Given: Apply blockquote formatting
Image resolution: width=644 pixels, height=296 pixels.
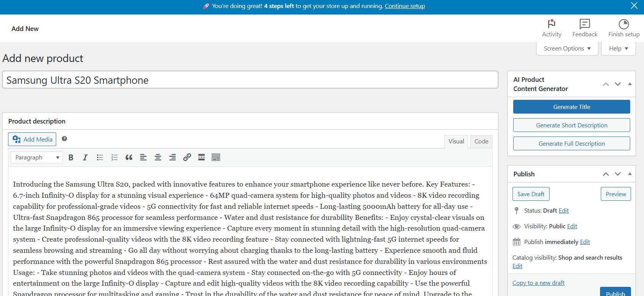Looking at the screenshot, I should coord(129,158).
